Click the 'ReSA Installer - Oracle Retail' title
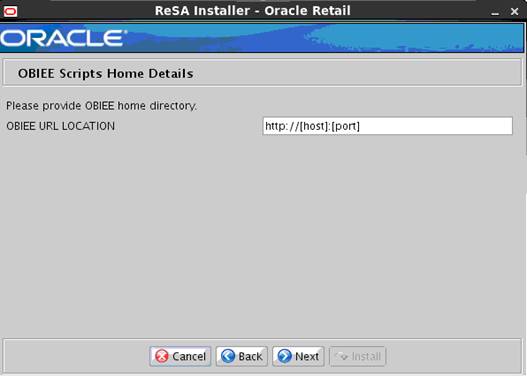Screen dimensions: 527x378 [x=253, y=11]
